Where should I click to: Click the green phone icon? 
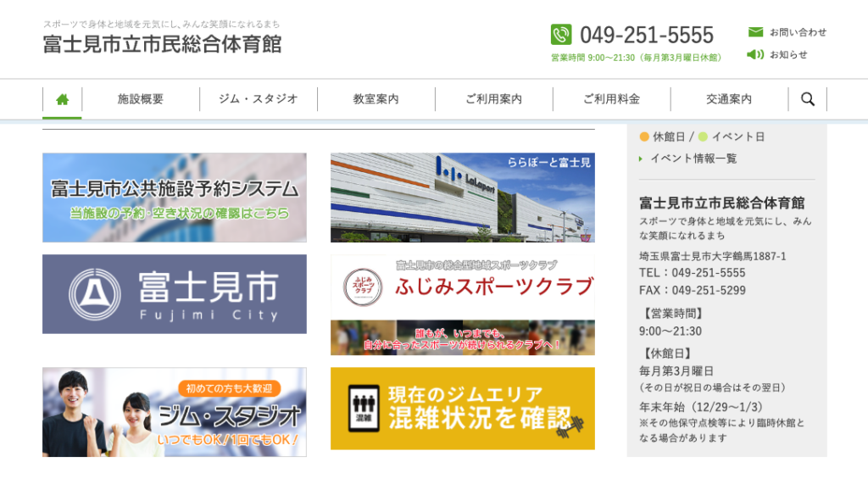point(561,35)
